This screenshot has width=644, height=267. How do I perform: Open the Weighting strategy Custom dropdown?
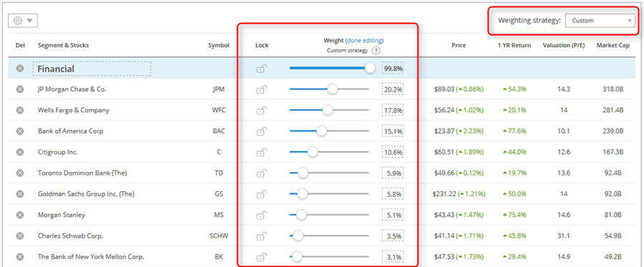[x=600, y=21]
